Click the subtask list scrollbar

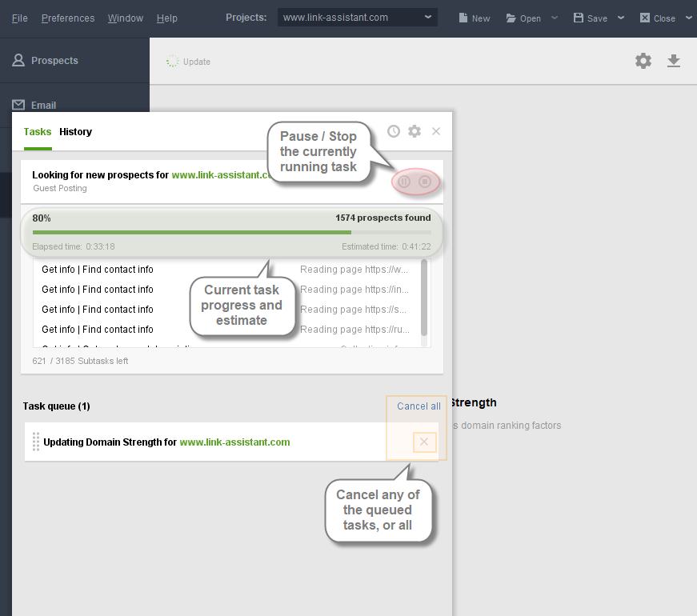pyautogui.click(x=423, y=298)
